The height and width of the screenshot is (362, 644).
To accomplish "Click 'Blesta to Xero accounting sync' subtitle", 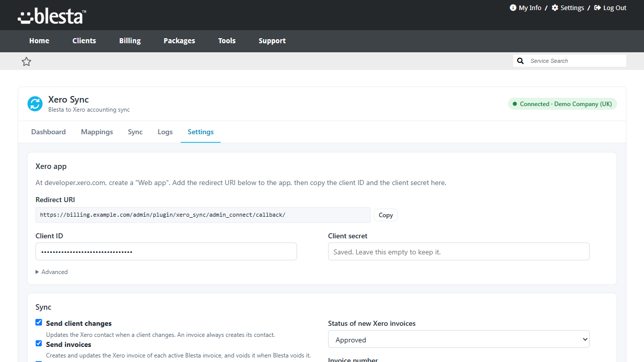I will [x=89, y=110].
